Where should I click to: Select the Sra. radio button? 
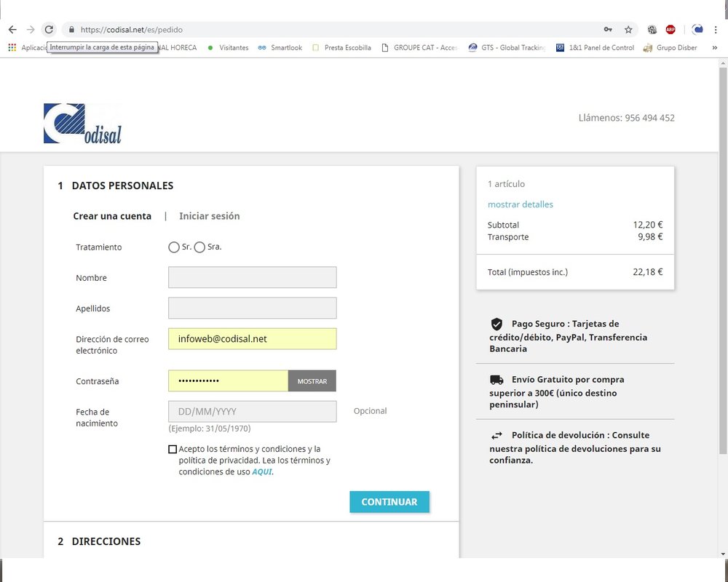tap(199, 247)
